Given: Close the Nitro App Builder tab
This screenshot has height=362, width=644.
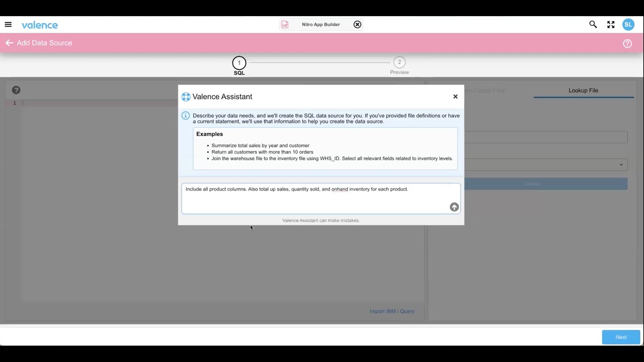Looking at the screenshot, I should pos(357,25).
